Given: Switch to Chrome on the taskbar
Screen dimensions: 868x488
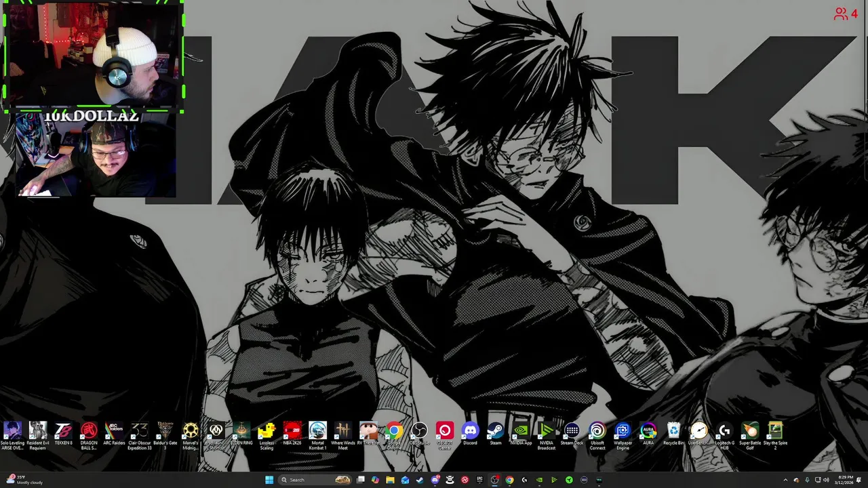Looking at the screenshot, I should click(x=509, y=480).
